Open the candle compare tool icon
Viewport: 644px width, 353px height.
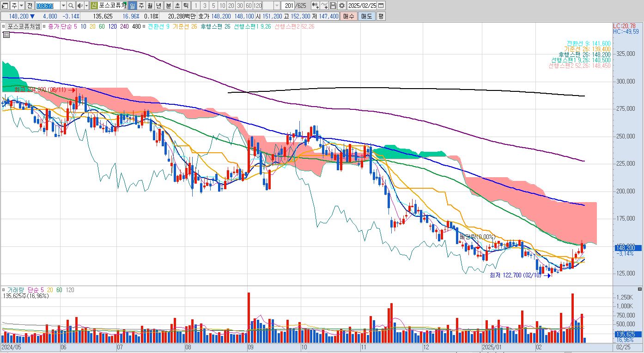(x=316, y=6)
